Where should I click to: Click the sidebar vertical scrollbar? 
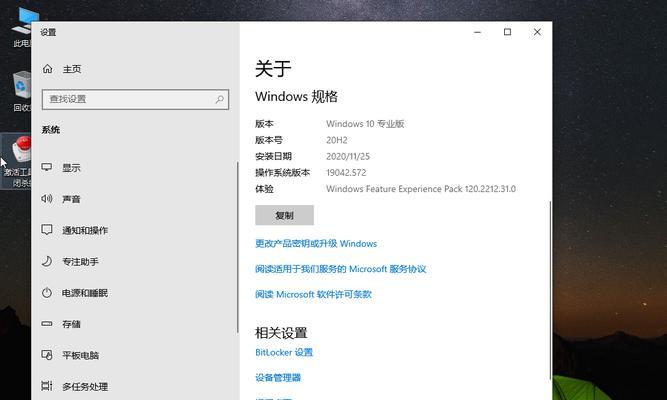237,247
